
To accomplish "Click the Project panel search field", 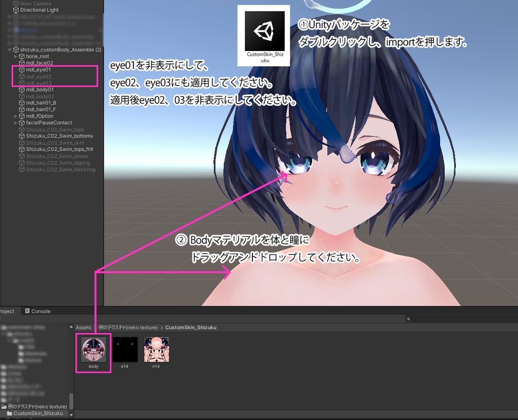I will coord(460,319).
